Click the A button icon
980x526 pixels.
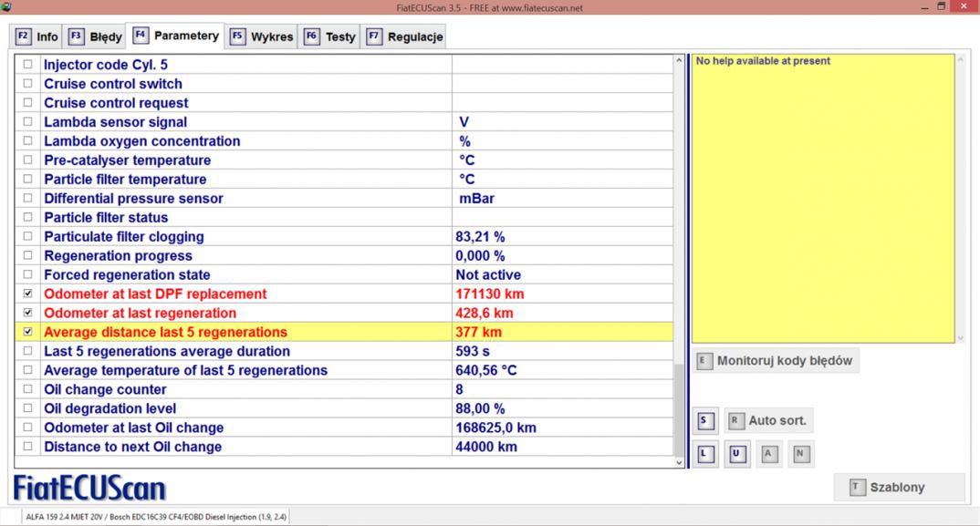coord(768,453)
